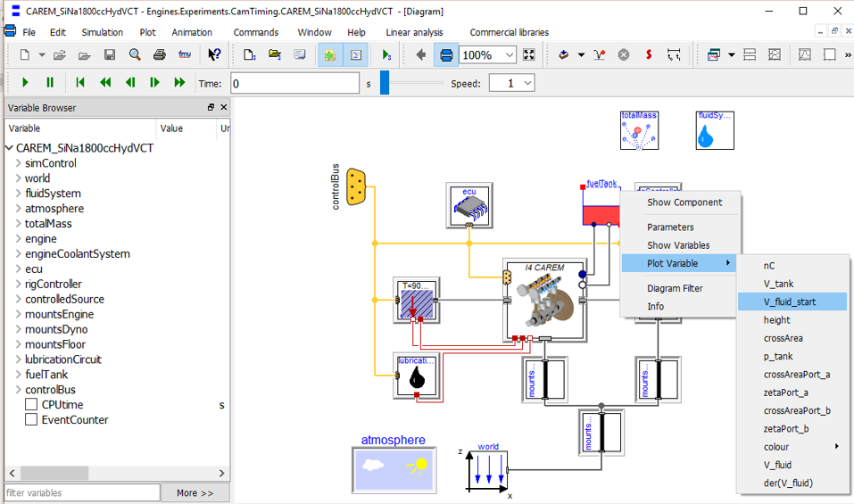Click the New document icon
This screenshot has height=504, width=854.
(x=24, y=55)
